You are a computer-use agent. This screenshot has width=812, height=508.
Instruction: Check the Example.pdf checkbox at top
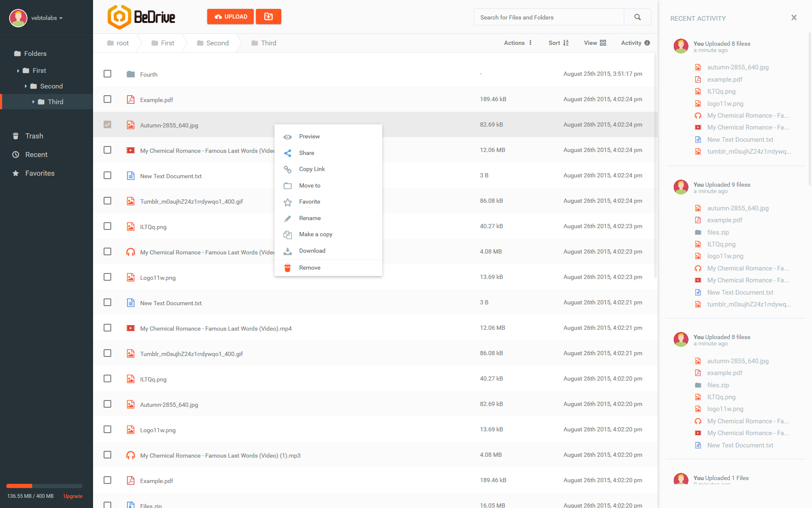pos(107,99)
